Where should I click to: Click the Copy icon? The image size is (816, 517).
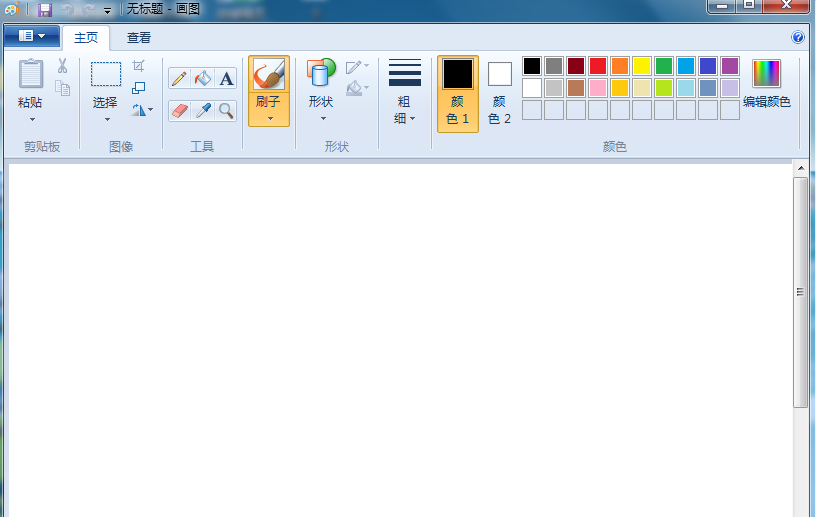62,88
